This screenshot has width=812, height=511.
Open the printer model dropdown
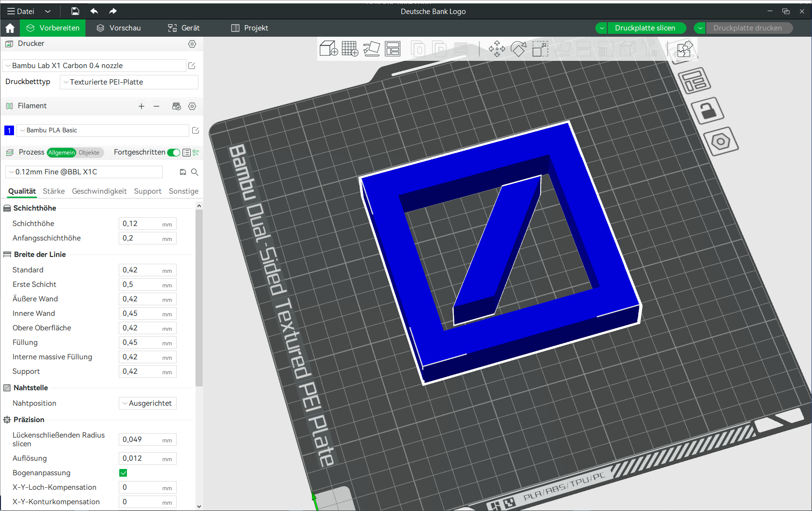[x=95, y=66]
